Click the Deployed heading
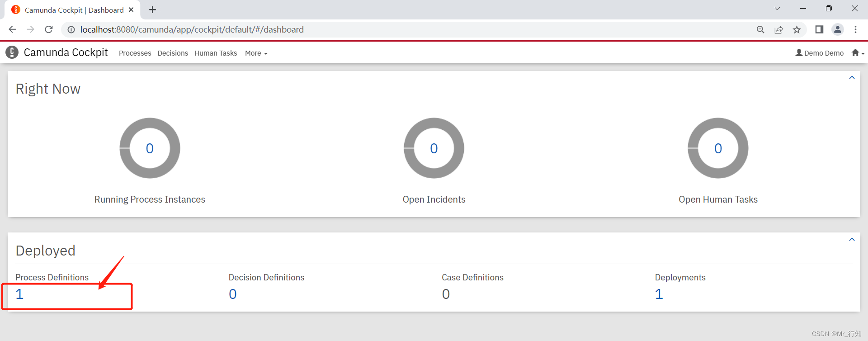868x341 pixels. (x=45, y=251)
